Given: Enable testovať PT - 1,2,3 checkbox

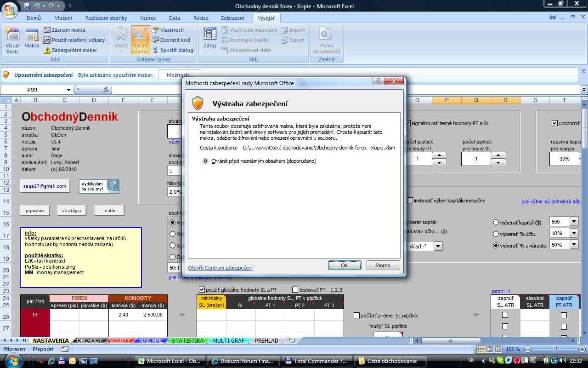Looking at the screenshot, I should 295,290.
